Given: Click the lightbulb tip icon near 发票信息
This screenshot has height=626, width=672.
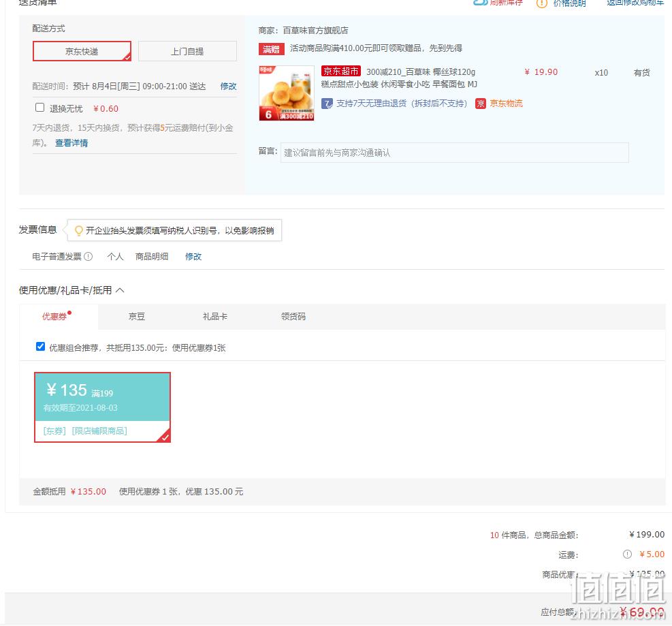Looking at the screenshot, I should point(78,231).
